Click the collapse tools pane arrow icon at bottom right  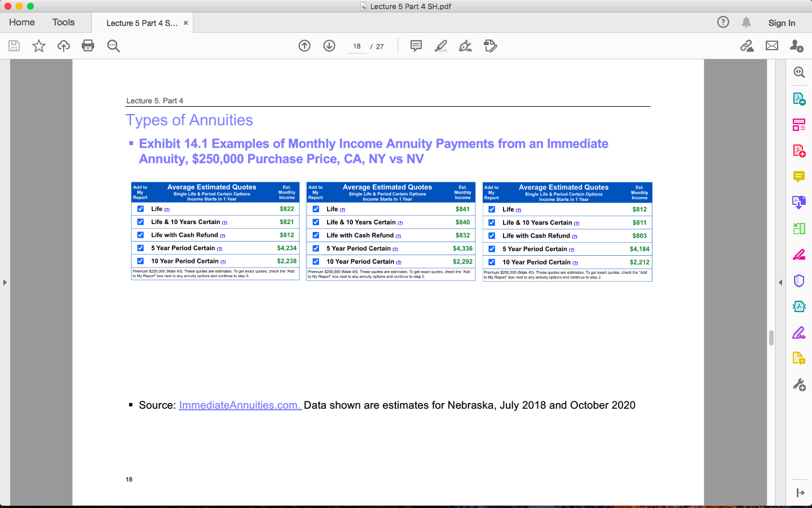[x=800, y=493]
